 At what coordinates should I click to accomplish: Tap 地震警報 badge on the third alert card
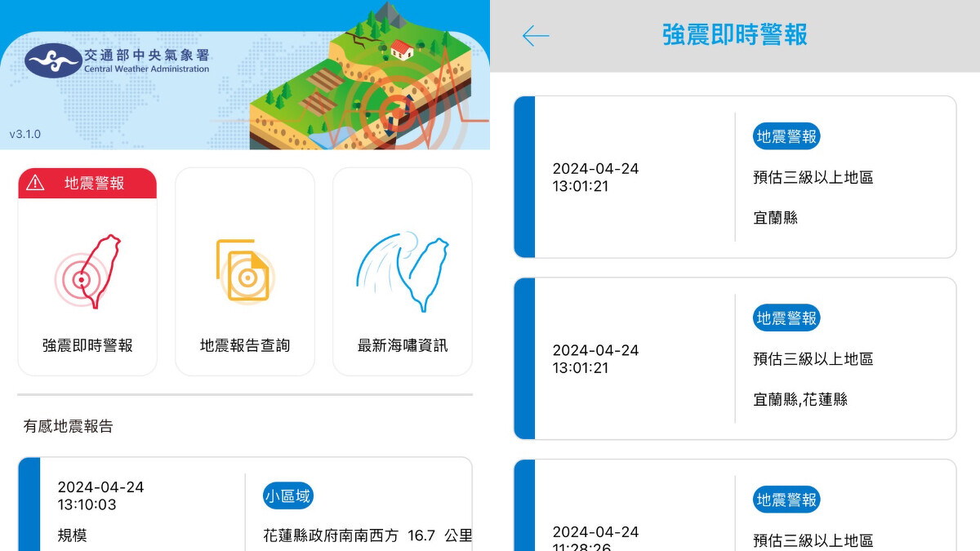pyautogui.click(x=786, y=500)
